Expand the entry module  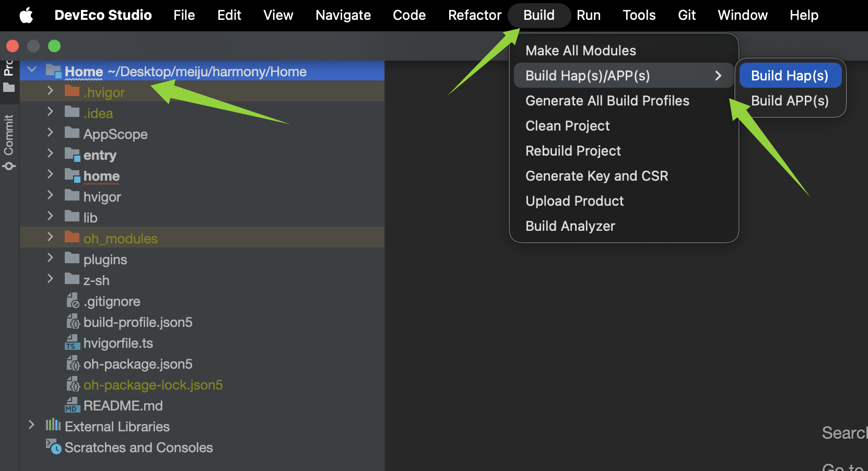pyautogui.click(x=50, y=153)
